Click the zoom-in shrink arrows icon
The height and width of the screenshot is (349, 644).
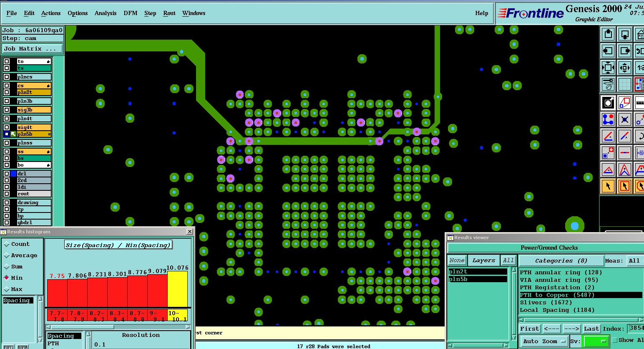click(x=624, y=67)
